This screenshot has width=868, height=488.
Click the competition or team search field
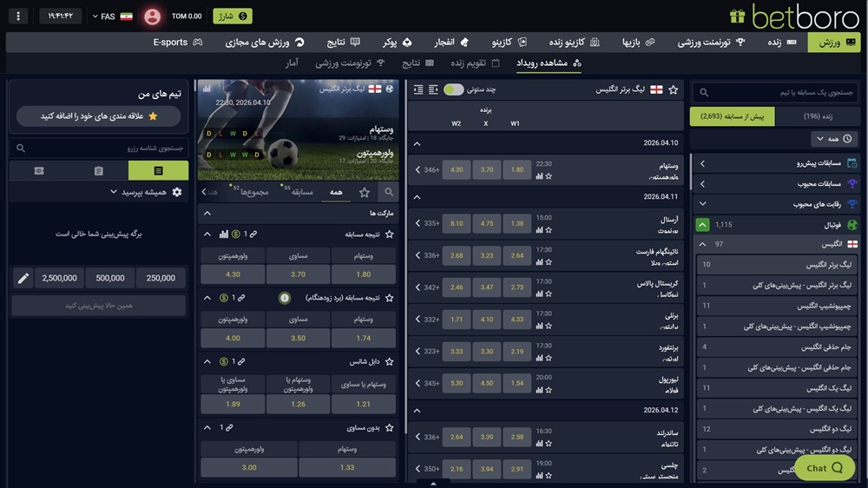click(777, 93)
